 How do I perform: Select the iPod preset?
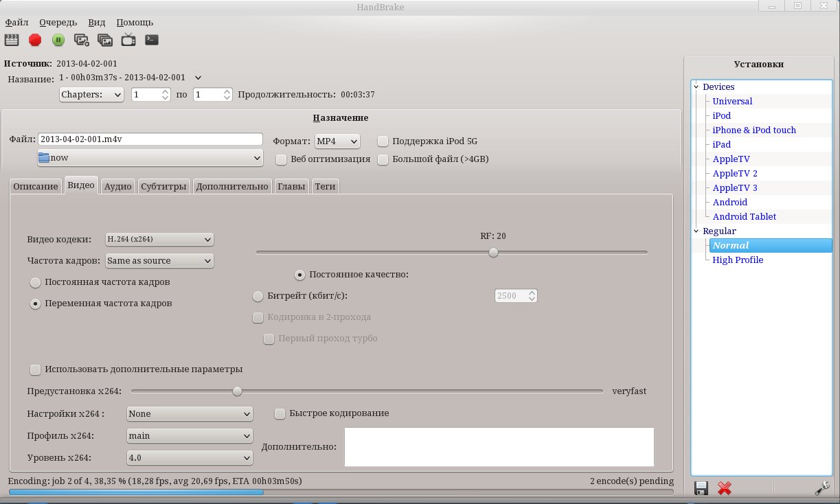tap(722, 115)
